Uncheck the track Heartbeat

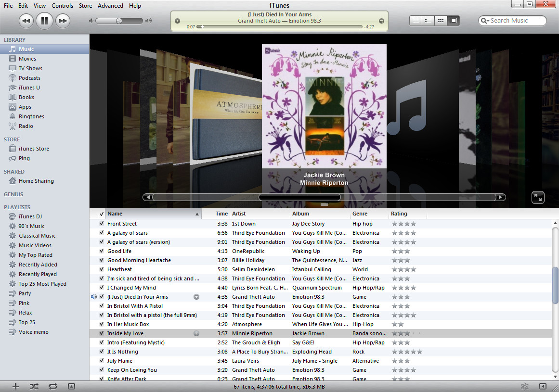pyautogui.click(x=103, y=269)
